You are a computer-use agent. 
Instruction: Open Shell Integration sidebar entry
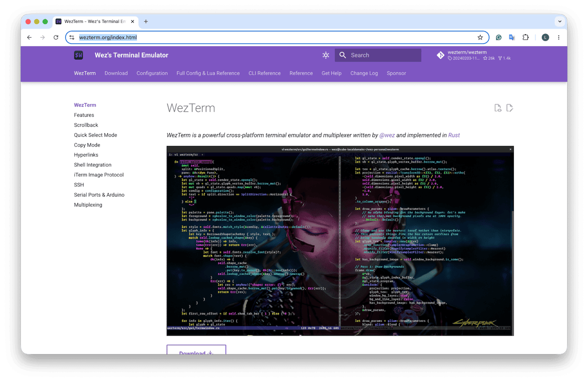(93, 165)
